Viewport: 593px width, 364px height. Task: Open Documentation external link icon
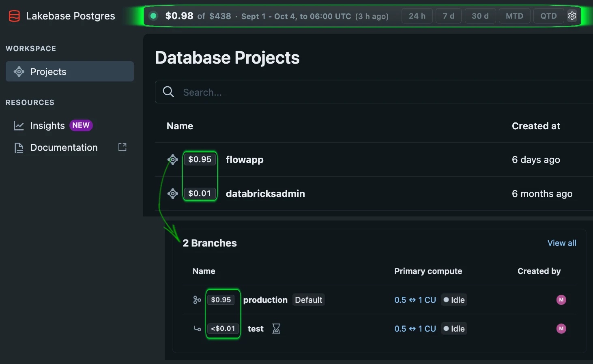click(x=122, y=147)
